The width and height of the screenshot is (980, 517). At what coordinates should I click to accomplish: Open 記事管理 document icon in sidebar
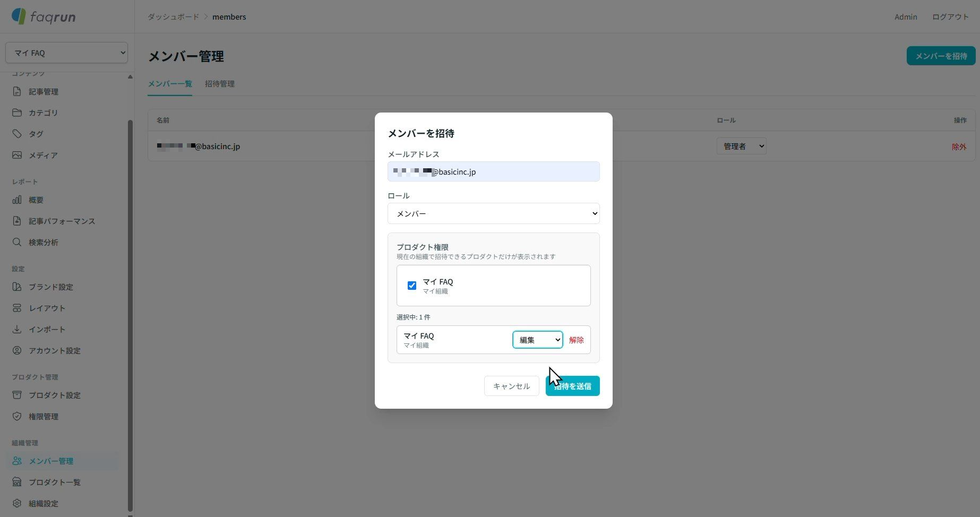tap(17, 91)
